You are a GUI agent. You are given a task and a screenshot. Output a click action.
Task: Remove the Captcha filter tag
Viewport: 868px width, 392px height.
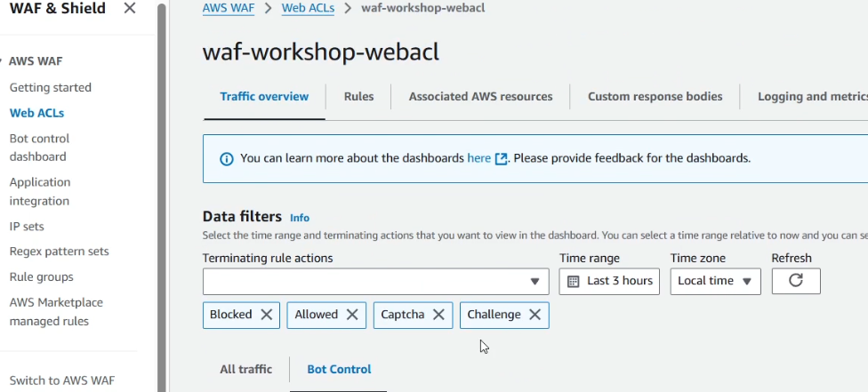pos(439,315)
